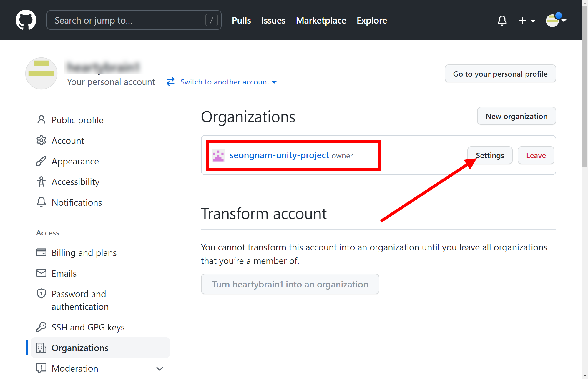Select Emails in settings sidebar
This screenshot has width=588, height=379.
pos(64,273)
